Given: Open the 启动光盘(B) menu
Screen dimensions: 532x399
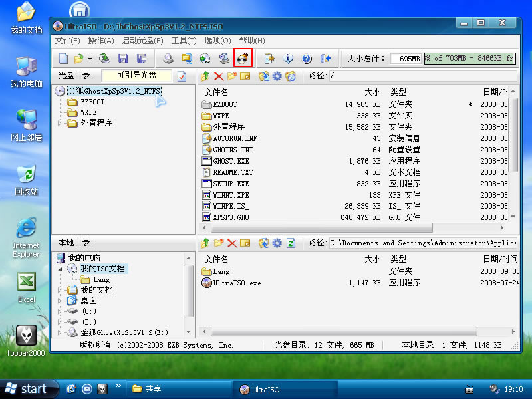Looking at the screenshot, I should (x=142, y=41).
